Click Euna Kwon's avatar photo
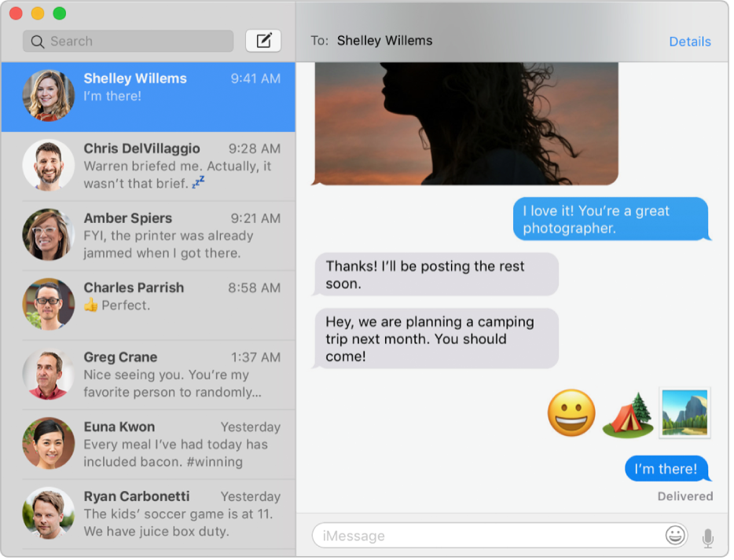The image size is (734, 560). click(49, 444)
